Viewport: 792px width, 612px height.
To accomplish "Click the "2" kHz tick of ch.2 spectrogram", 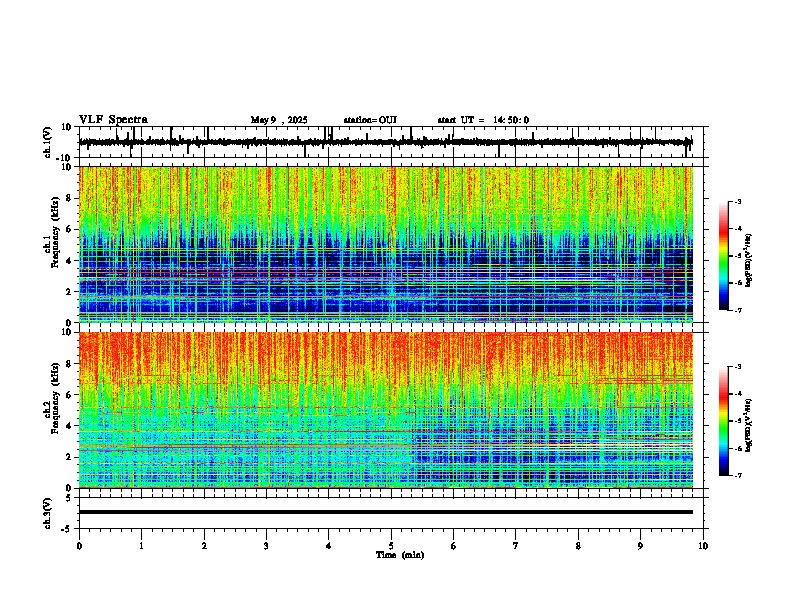I will (x=70, y=457).
